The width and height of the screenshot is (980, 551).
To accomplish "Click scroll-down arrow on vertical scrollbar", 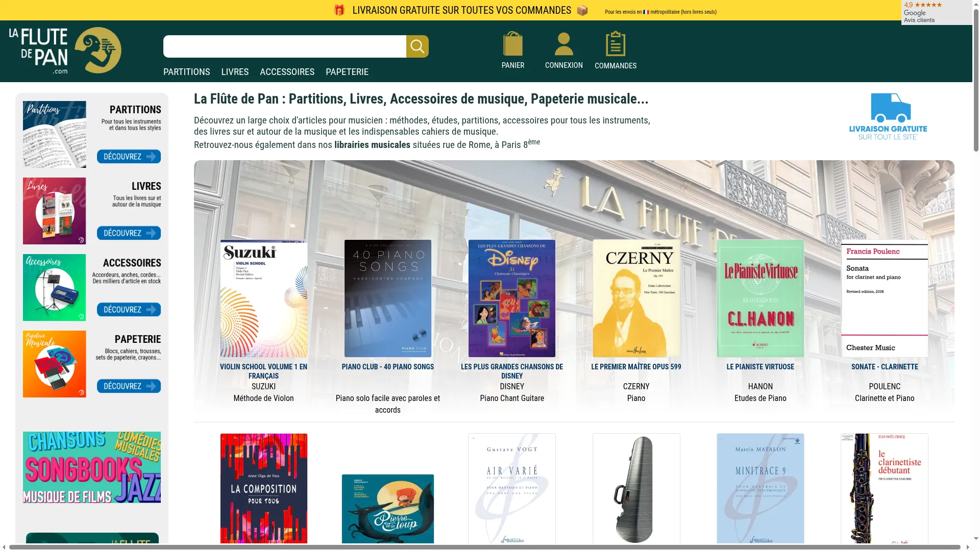I will click(976, 538).
